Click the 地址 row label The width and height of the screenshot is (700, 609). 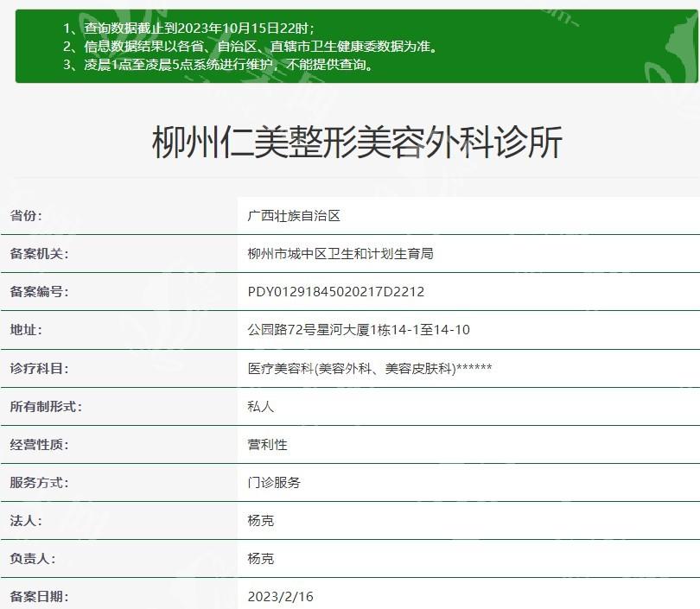pyautogui.click(x=26, y=330)
